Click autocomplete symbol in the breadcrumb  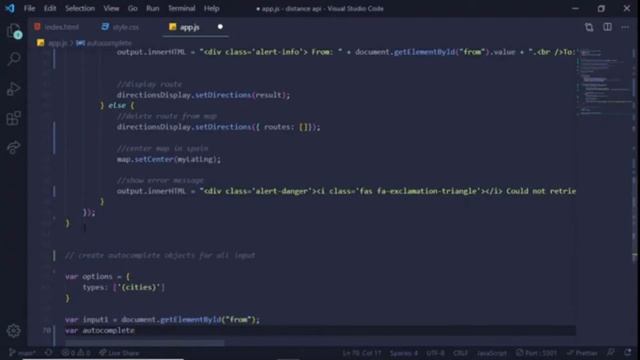pos(109,43)
